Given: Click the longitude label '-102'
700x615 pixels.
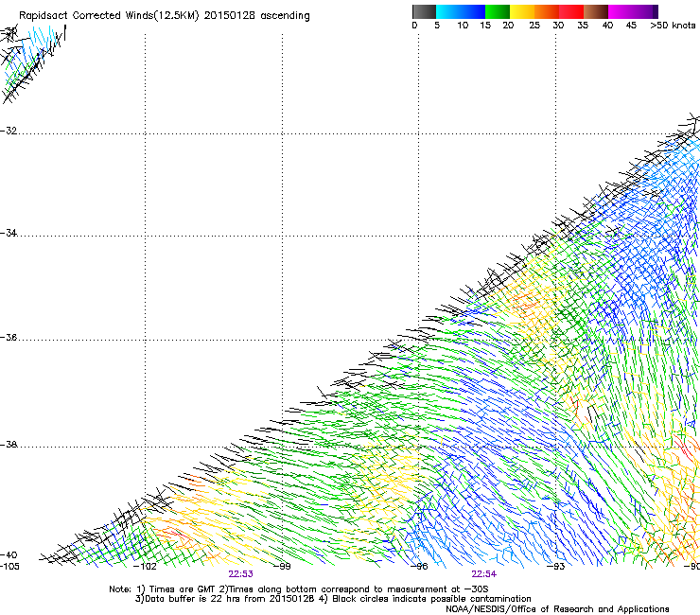Looking at the screenshot, I should [145, 567].
